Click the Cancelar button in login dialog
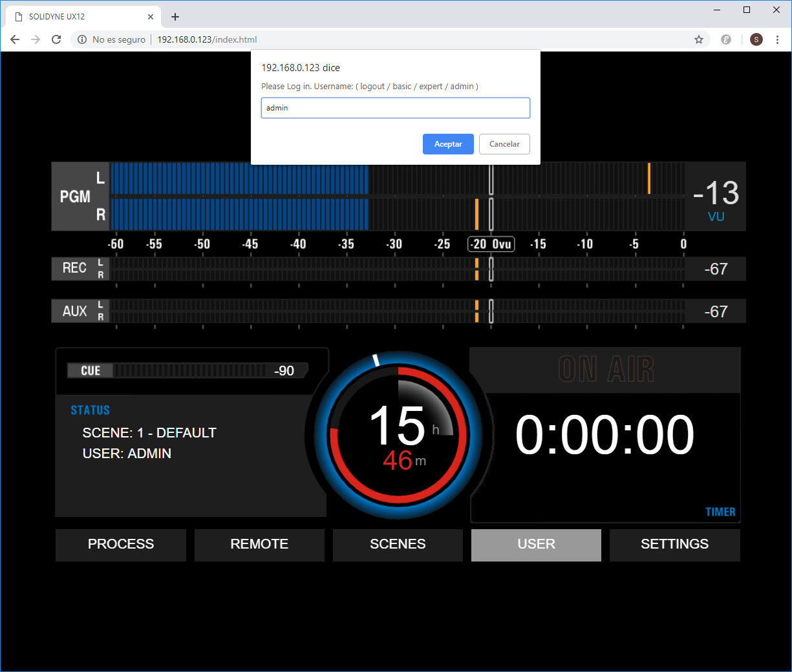This screenshot has width=792, height=672. click(504, 144)
